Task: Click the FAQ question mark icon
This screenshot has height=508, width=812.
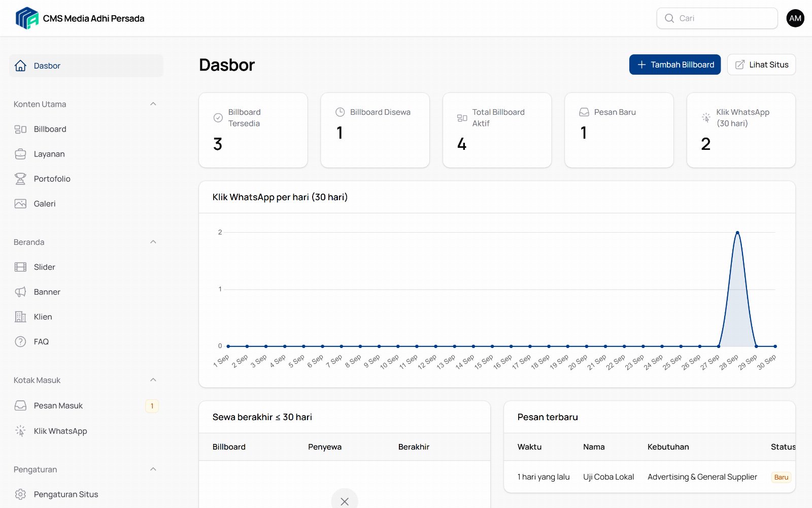Action: click(20, 342)
